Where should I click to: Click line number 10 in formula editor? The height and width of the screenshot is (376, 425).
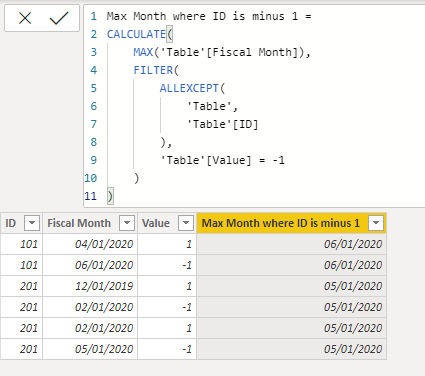pyautogui.click(x=90, y=178)
